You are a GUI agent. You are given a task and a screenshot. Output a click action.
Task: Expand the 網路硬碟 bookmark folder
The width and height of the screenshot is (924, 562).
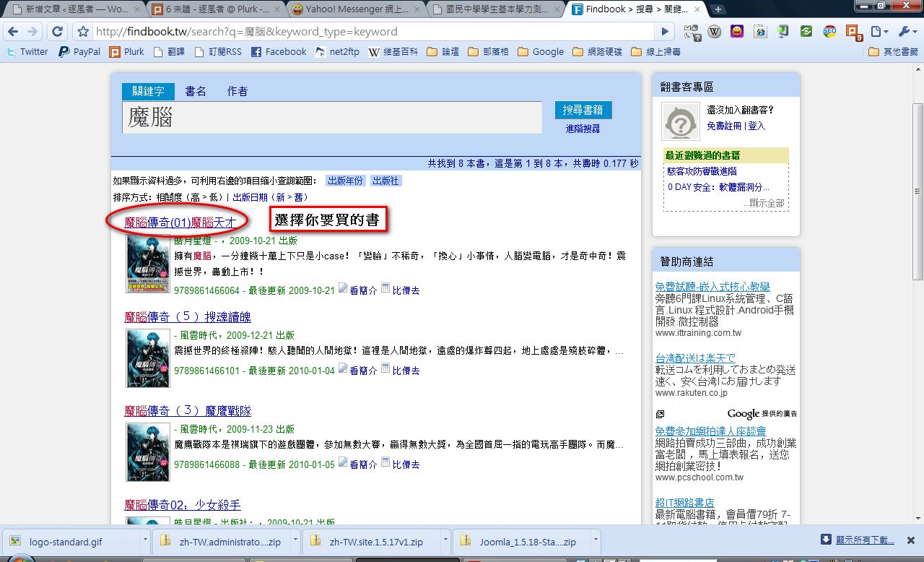[x=597, y=52]
